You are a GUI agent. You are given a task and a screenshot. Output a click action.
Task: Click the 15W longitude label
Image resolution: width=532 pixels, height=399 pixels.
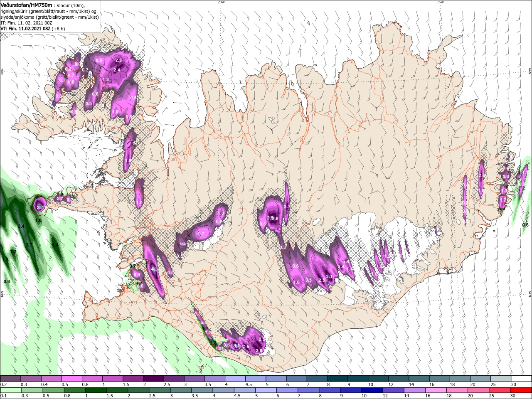point(440,2)
